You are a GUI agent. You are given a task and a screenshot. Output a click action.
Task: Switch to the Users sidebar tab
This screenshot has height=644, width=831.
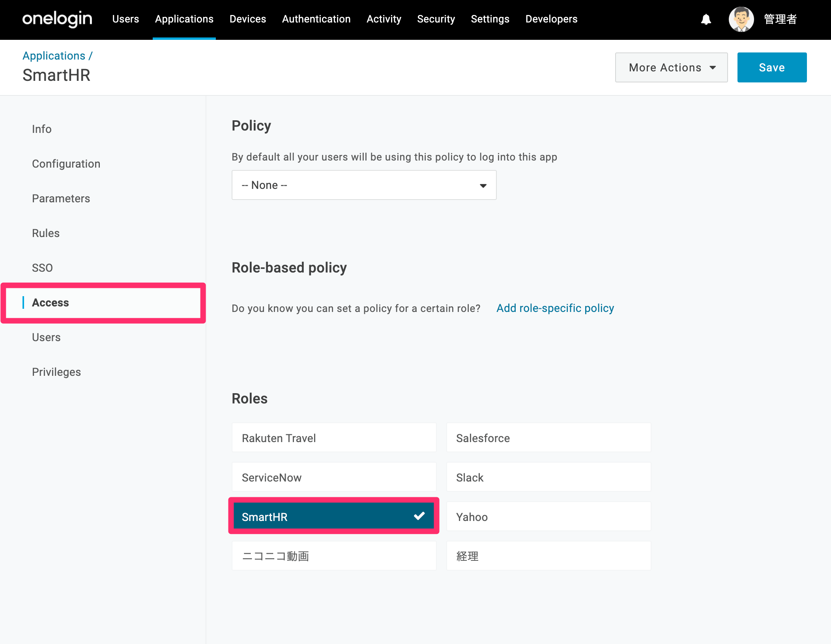coord(46,337)
